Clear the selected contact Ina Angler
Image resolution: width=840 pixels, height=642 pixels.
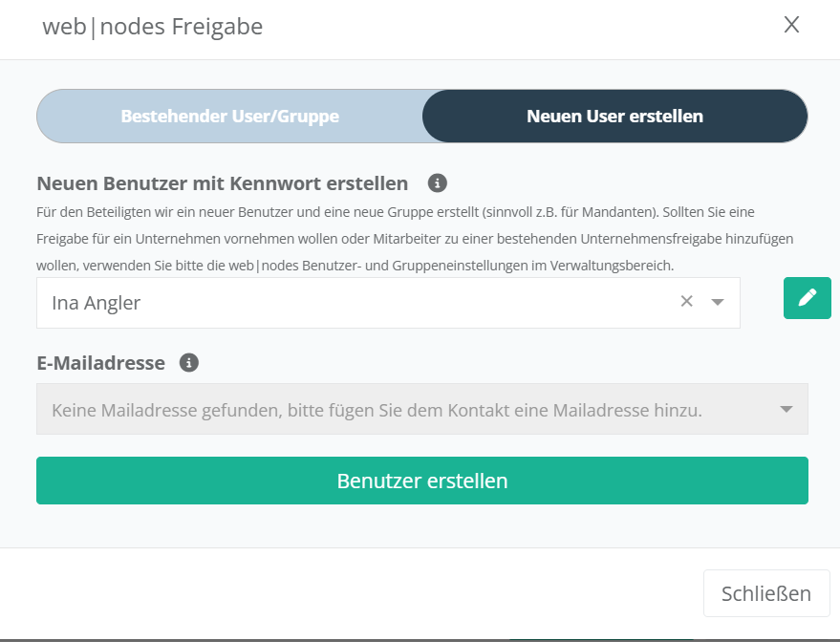click(x=686, y=302)
